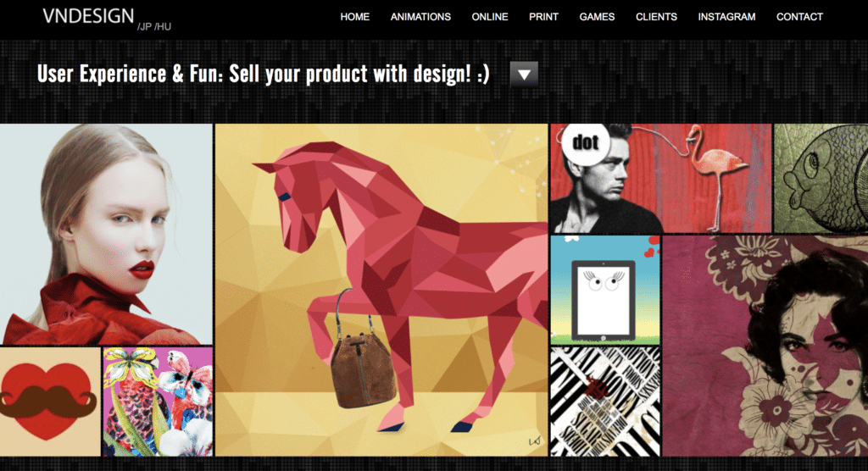The image size is (868, 471).
Task: Open the PRINT section
Action: 543,17
